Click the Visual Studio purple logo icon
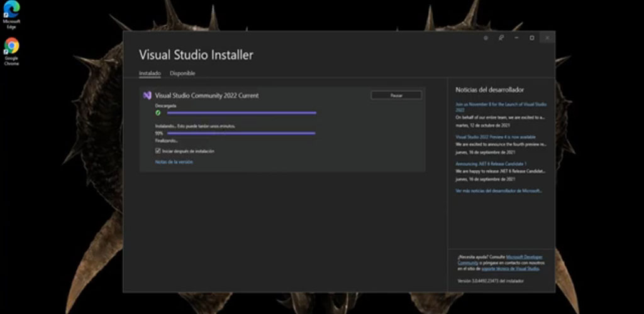644x314 pixels. pos(147,95)
